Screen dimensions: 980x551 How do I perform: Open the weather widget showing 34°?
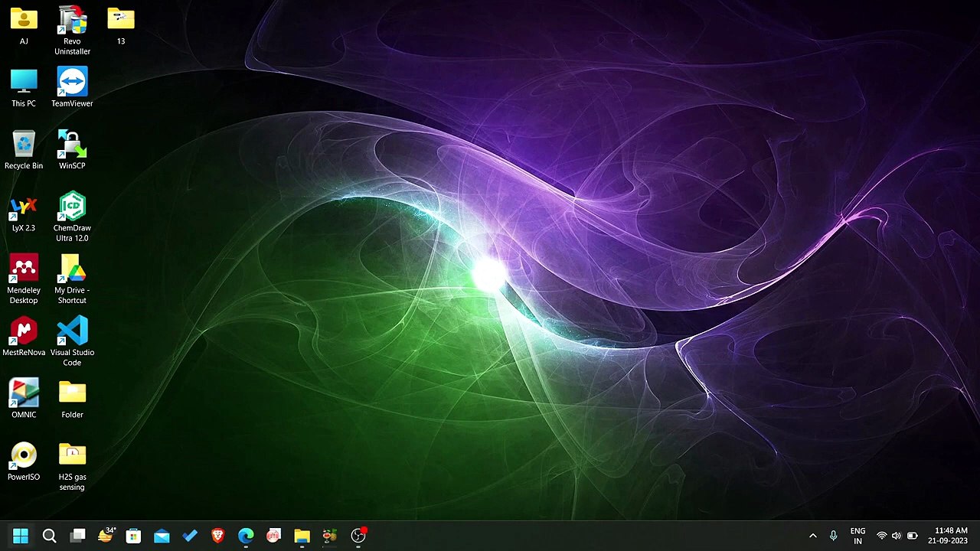[x=106, y=536]
